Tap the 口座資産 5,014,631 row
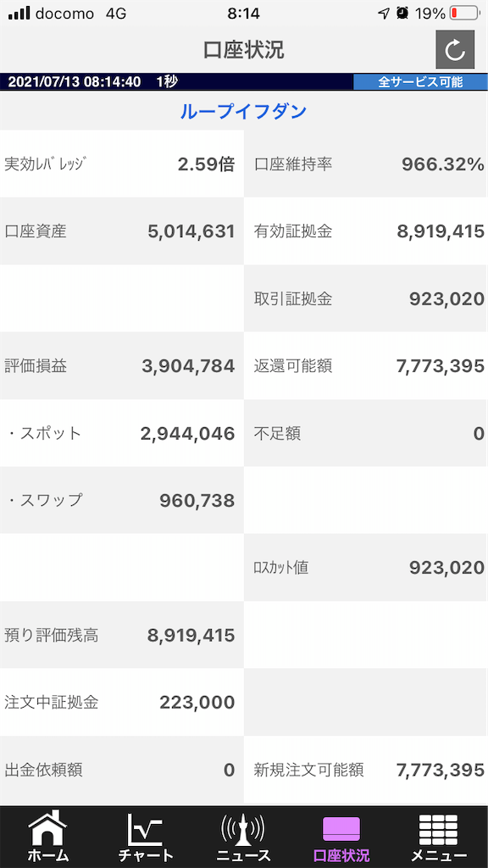This screenshot has height=868, width=488. tap(122, 231)
